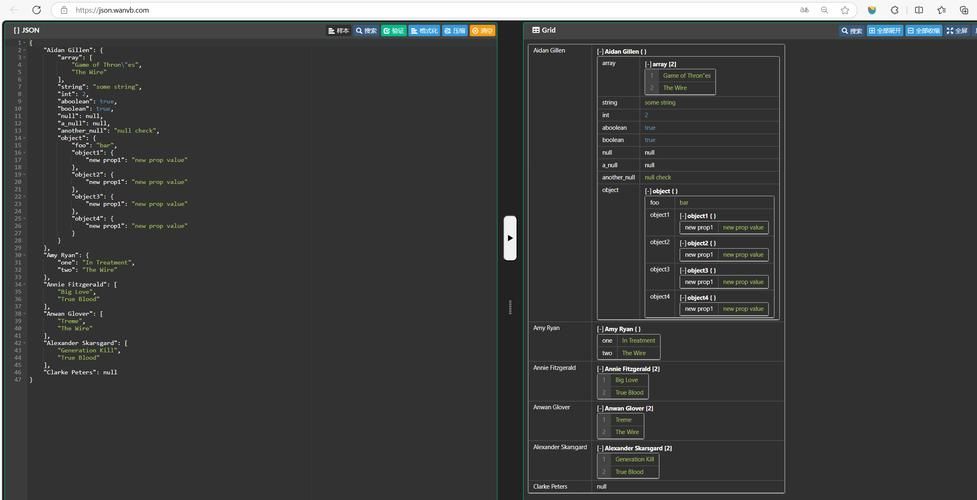Image resolution: width=977 pixels, height=500 pixels.
Task: Click the 'bar' value next to foo
Action: pos(684,203)
